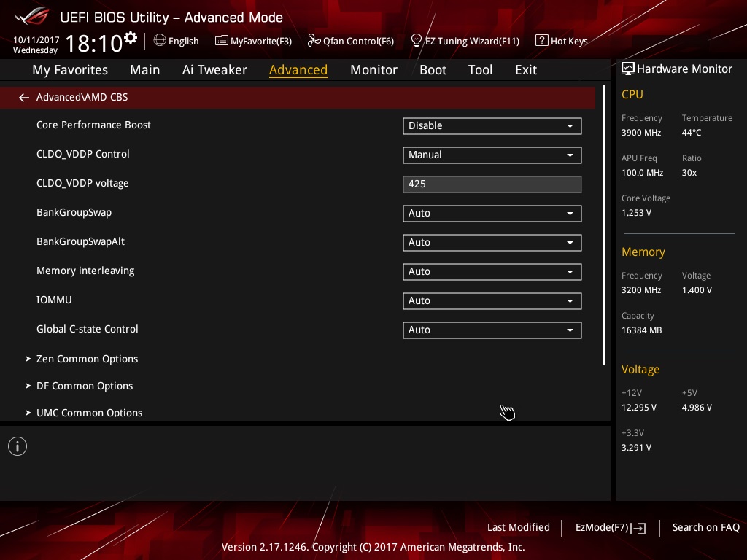The width and height of the screenshot is (747, 560).
Task: Click the APU Freq 100.0 MHz value
Action: [642, 173]
